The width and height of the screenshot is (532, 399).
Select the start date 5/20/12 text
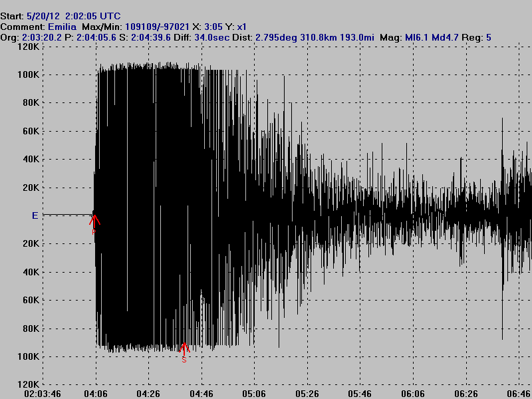43,16
